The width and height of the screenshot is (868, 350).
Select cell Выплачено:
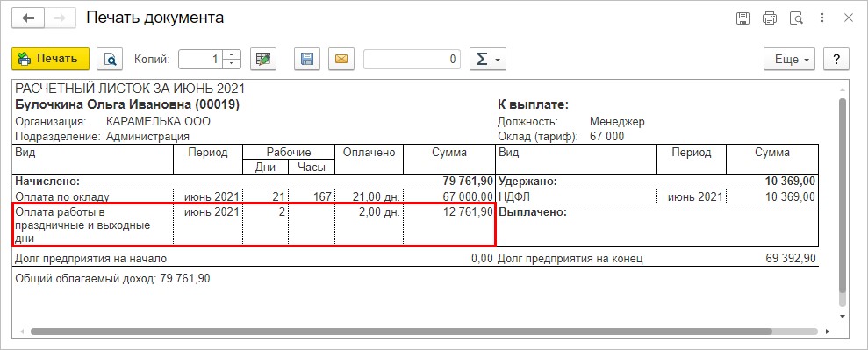pyautogui.click(x=533, y=212)
